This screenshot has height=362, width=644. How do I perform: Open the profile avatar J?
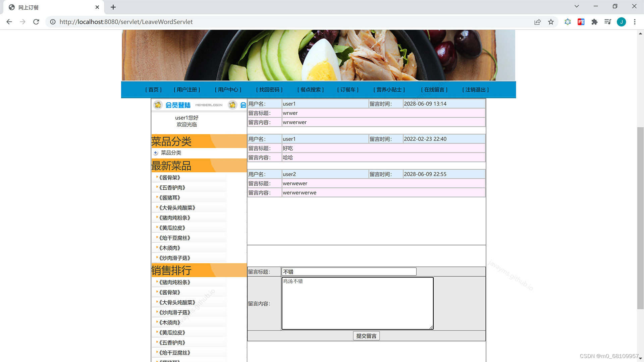pos(621,22)
